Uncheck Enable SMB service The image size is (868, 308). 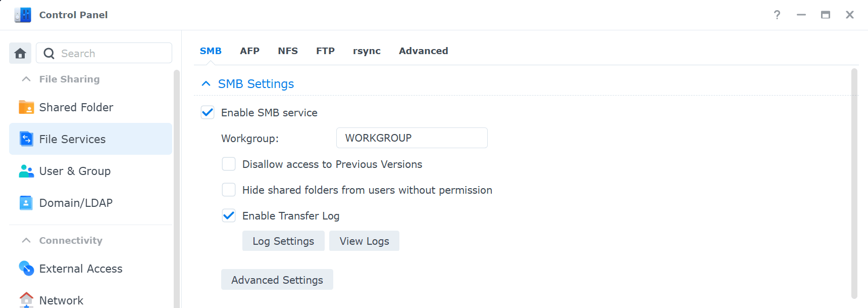pyautogui.click(x=208, y=112)
